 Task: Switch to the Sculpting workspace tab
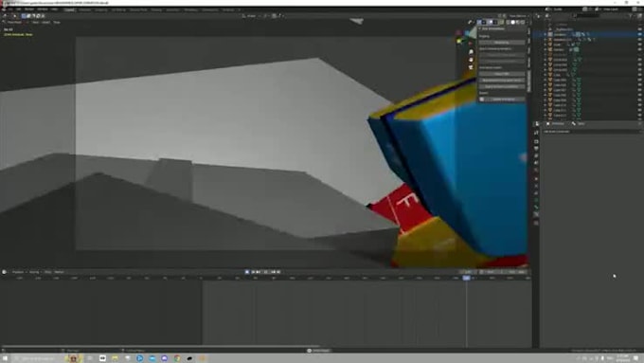click(x=101, y=9)
